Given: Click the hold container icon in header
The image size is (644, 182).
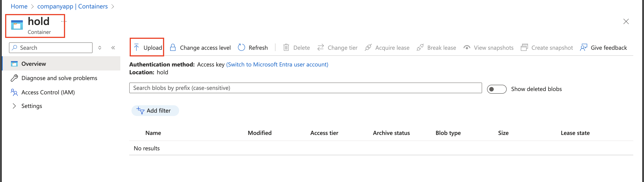Looking at the screenshot, I should tap(17, 25).
